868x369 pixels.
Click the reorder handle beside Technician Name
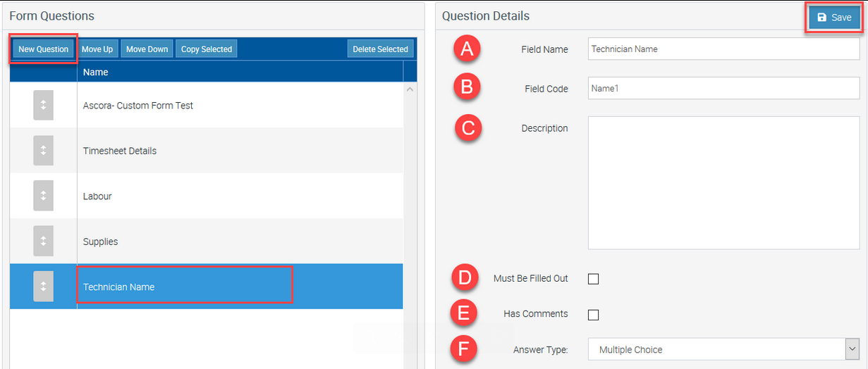(43, 287)
